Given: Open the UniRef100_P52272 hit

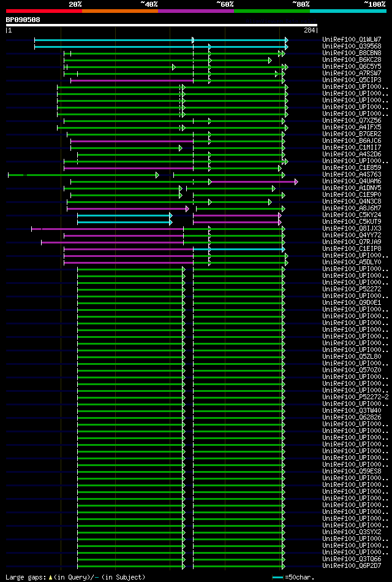Looking at the screenshot, I should tap(352, 289).
